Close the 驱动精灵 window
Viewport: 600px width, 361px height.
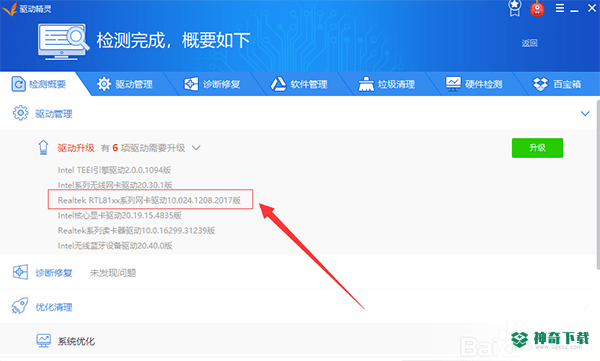coord(592,8)
